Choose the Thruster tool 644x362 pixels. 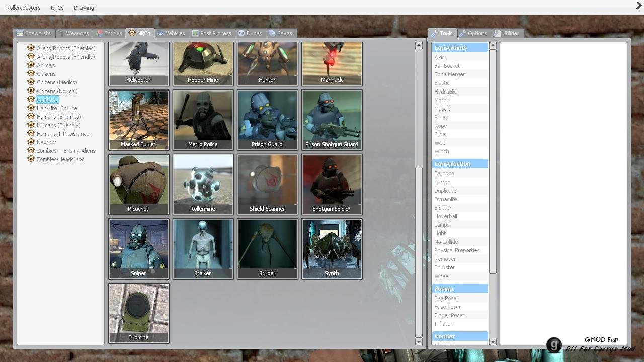[460, 267]
